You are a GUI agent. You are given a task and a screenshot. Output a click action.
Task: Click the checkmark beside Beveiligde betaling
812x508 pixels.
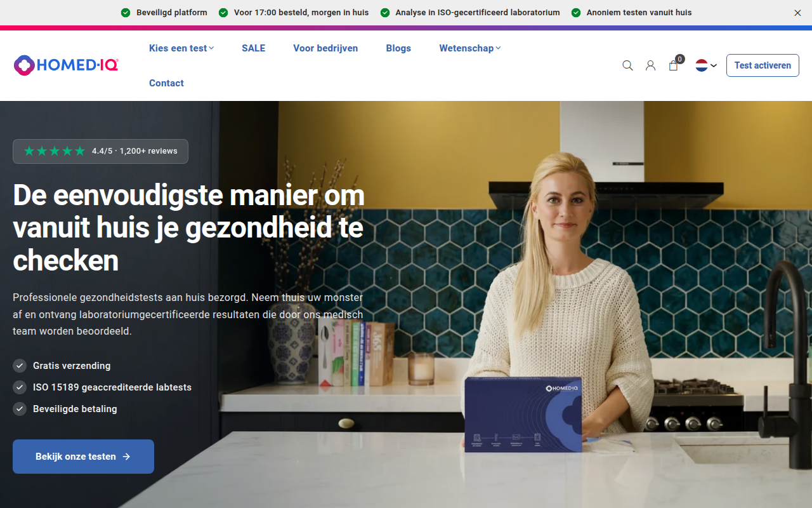(20, 409)
